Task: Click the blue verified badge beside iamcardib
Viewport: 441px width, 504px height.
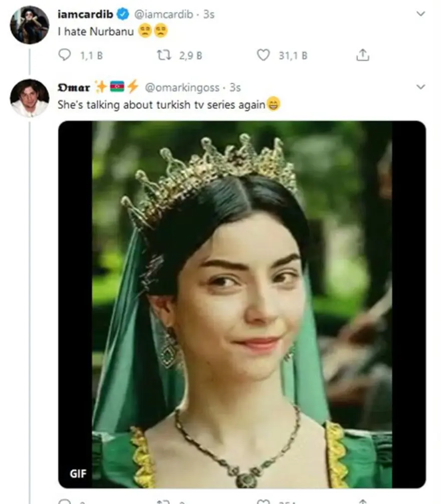Action: [123, 14]
